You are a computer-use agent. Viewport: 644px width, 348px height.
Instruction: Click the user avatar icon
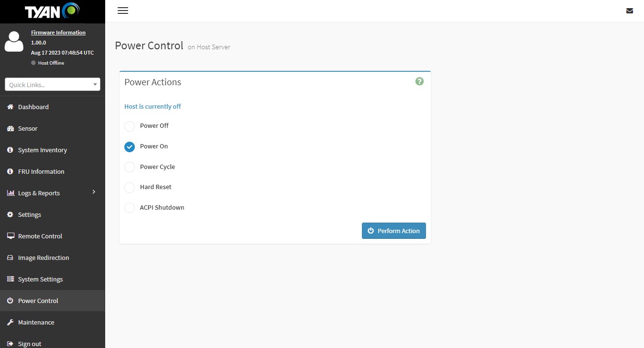(x=14, y=42)
